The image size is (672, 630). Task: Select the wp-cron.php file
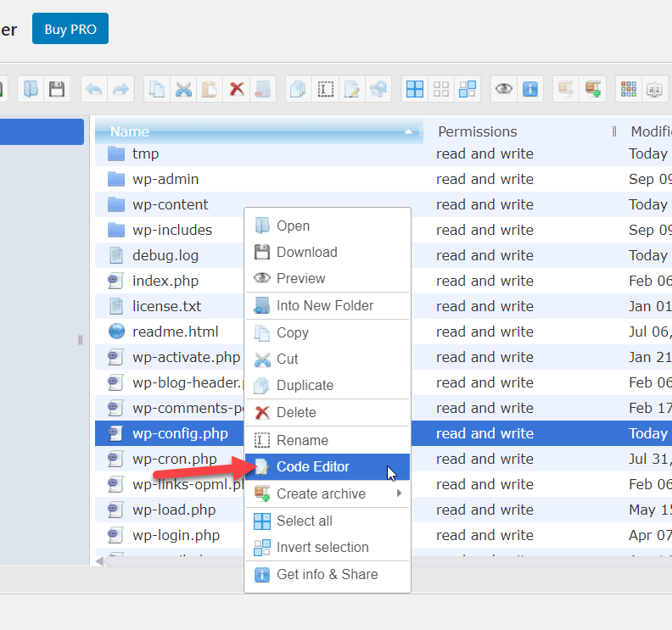pos(174,459)
